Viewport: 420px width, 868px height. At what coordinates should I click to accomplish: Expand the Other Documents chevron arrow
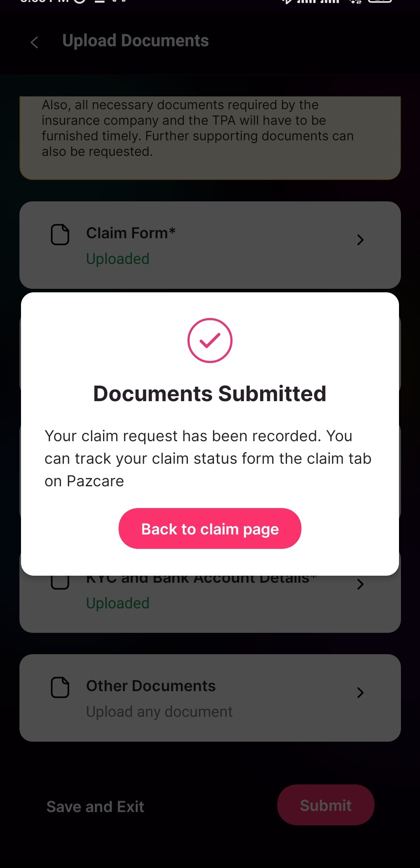pos(360,692)
